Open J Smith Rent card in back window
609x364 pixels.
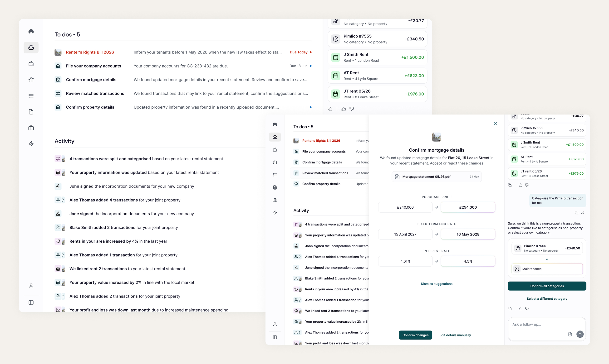pyautogui.click(x=377, y=57)
